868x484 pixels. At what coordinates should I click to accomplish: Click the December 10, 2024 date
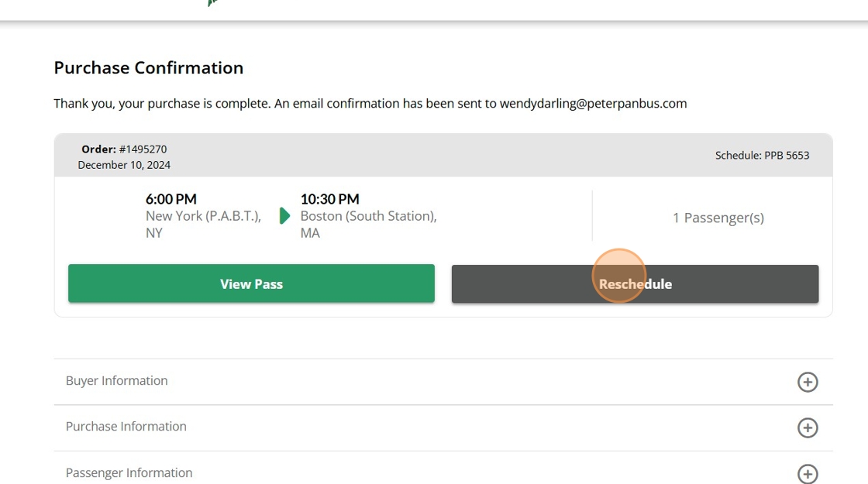[124, 165]
